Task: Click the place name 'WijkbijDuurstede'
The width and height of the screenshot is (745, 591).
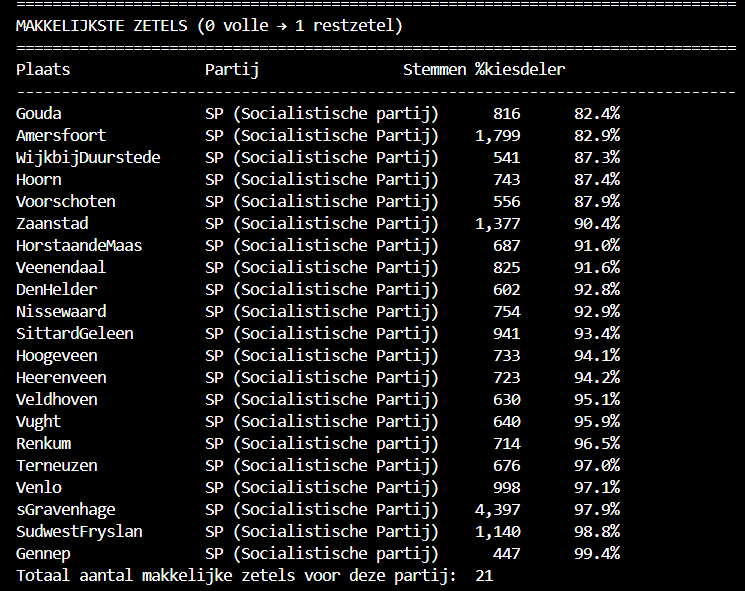Action: 88,158
